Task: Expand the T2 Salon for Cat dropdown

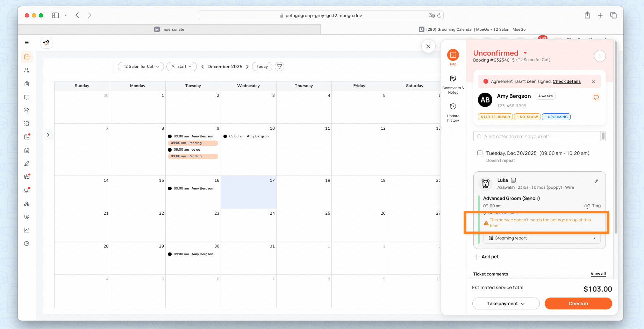Action: click(141, 66)
